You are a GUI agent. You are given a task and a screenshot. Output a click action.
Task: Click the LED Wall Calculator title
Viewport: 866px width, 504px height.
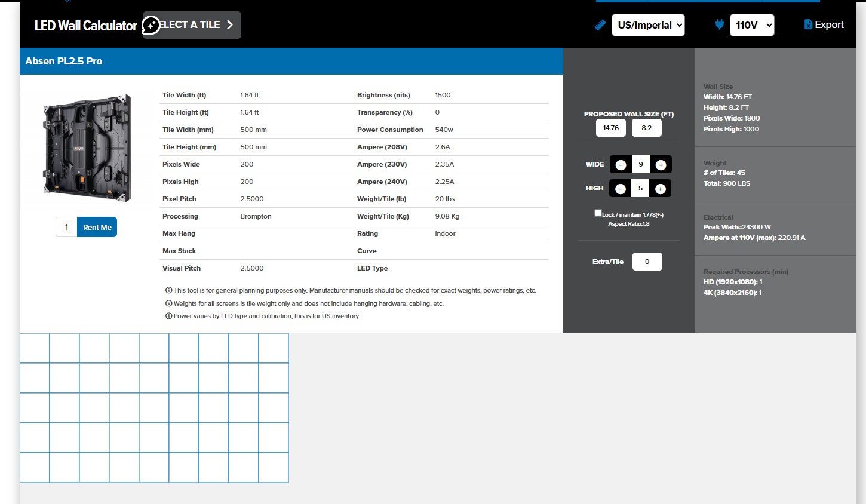tap(86, 26)
